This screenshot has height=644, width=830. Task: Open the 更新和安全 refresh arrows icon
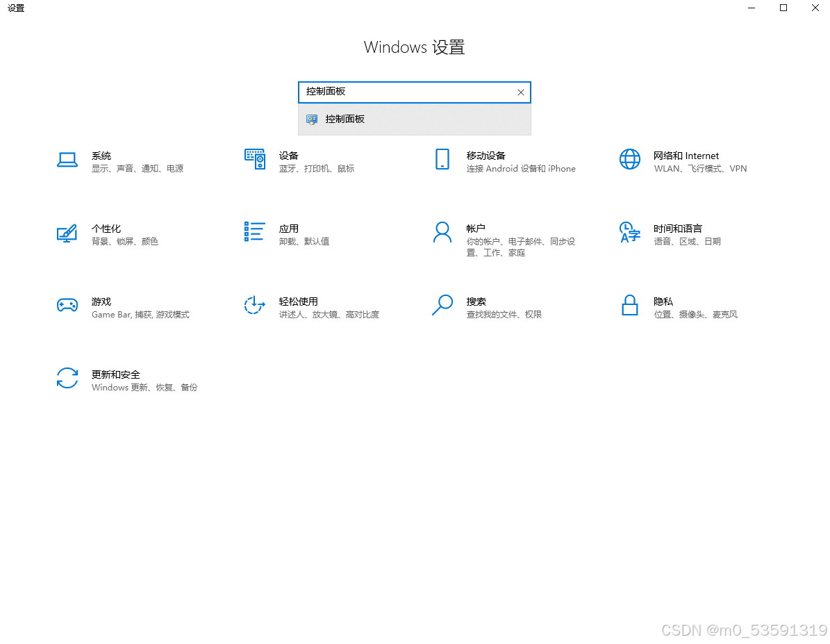point(67,378)
